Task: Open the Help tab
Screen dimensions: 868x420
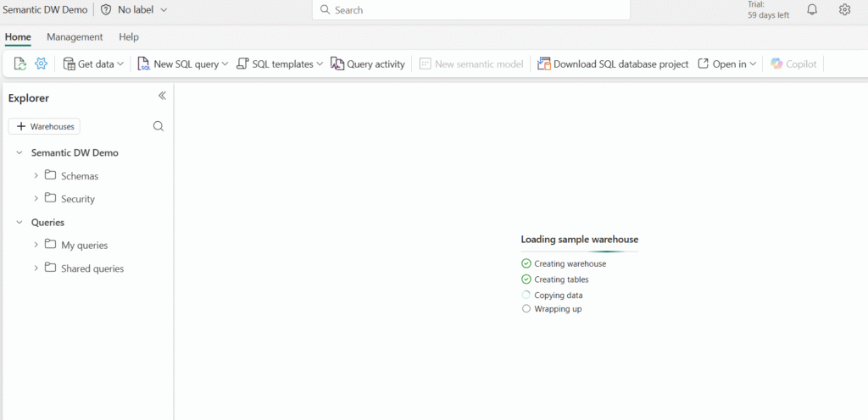Action: pos(129,37)
